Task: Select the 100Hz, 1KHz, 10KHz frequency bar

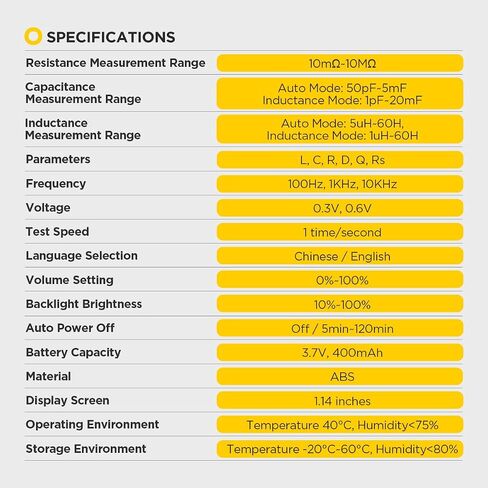Action: [340, 184]
